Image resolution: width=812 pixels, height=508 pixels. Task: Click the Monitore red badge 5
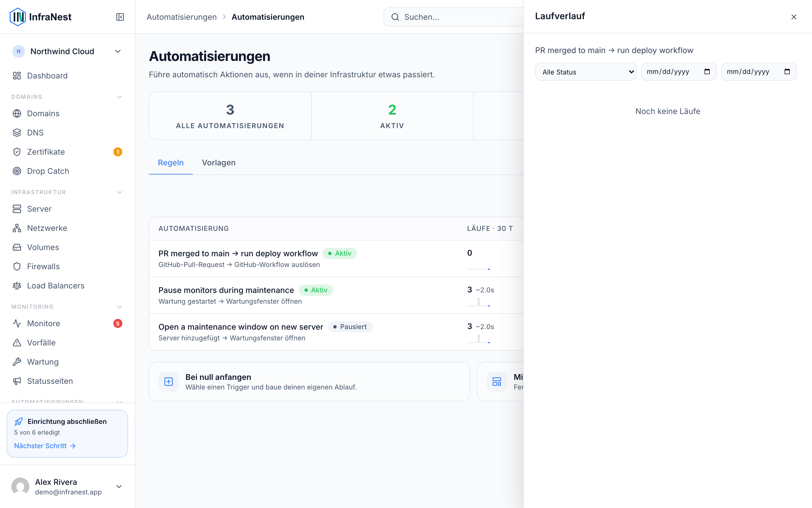pos(118,323)
